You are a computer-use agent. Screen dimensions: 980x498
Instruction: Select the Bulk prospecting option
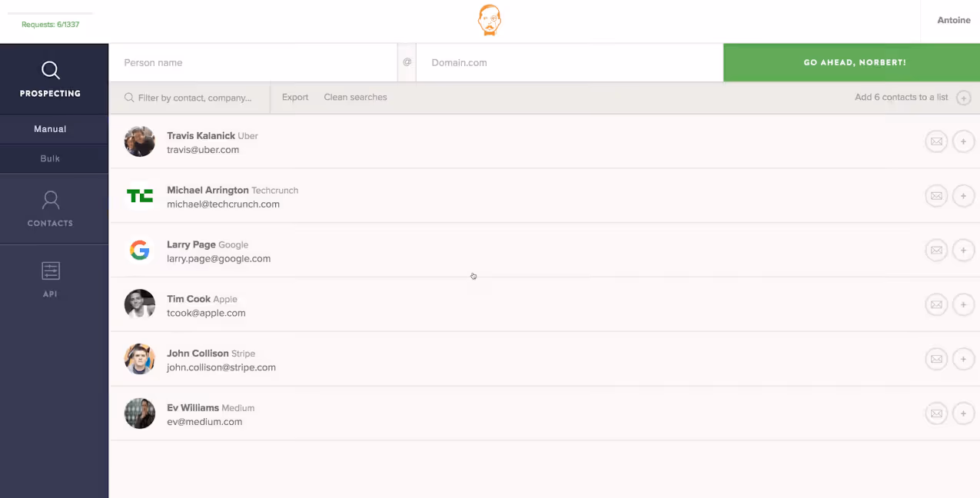point(50,158)
